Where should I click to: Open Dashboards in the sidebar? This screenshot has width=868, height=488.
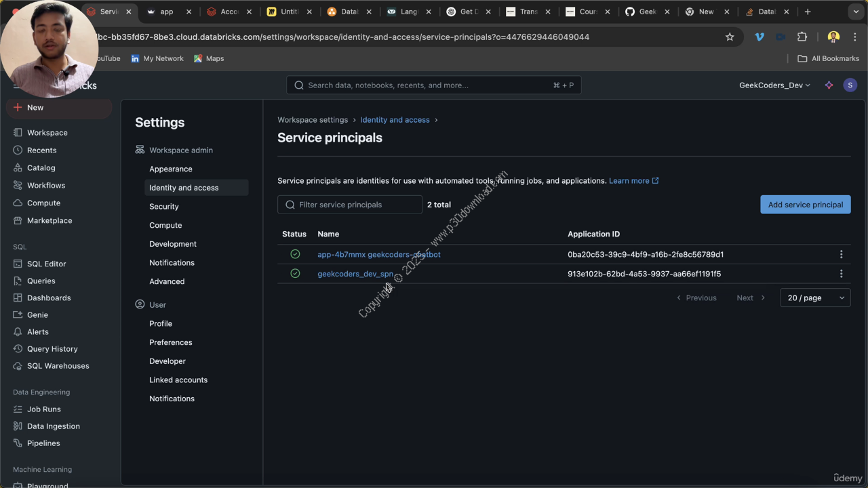[48, 298]
